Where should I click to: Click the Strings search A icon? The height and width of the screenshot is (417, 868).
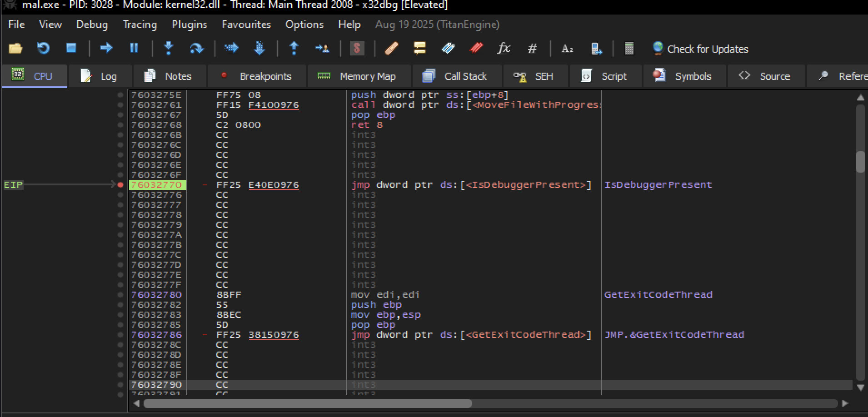click(x=567, y=48)
